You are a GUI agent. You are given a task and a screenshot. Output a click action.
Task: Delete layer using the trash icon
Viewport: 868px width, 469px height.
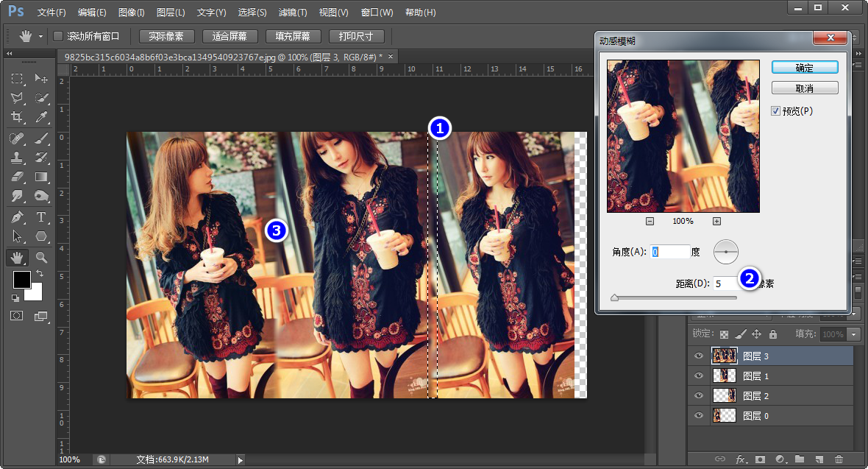839,459
